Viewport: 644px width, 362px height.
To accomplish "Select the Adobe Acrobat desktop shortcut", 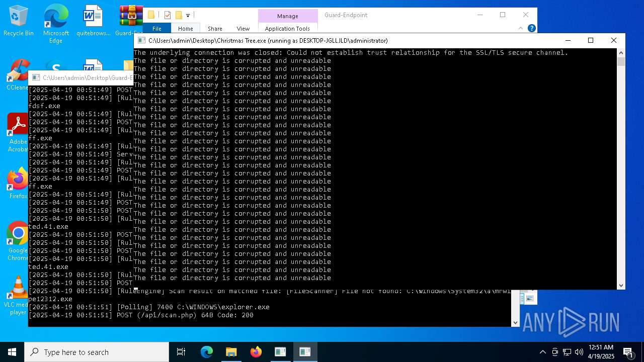I will [x=18, y=132].
